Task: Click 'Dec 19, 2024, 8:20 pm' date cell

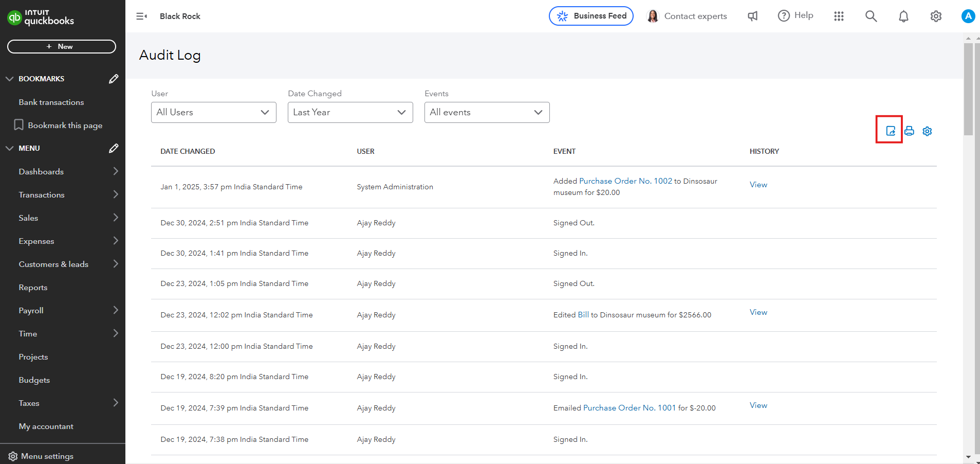Action: point(234,377)
